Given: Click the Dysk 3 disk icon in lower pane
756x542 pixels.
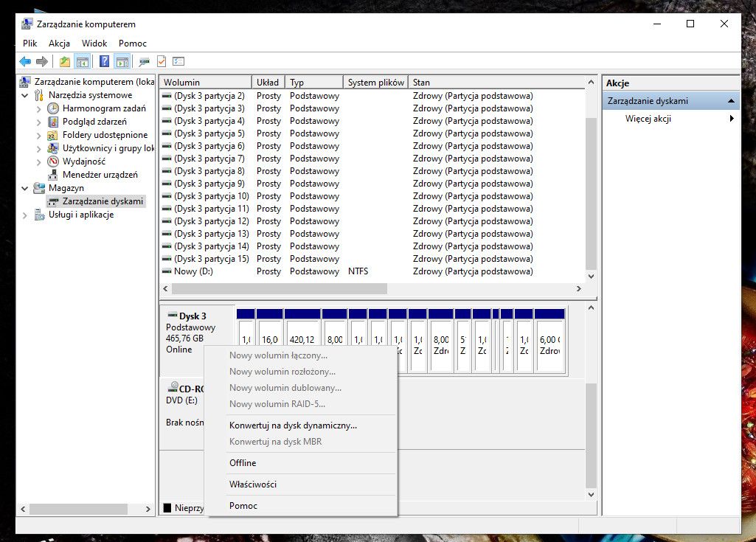Looking at the screenshot, I should click(x=172, y=316).
